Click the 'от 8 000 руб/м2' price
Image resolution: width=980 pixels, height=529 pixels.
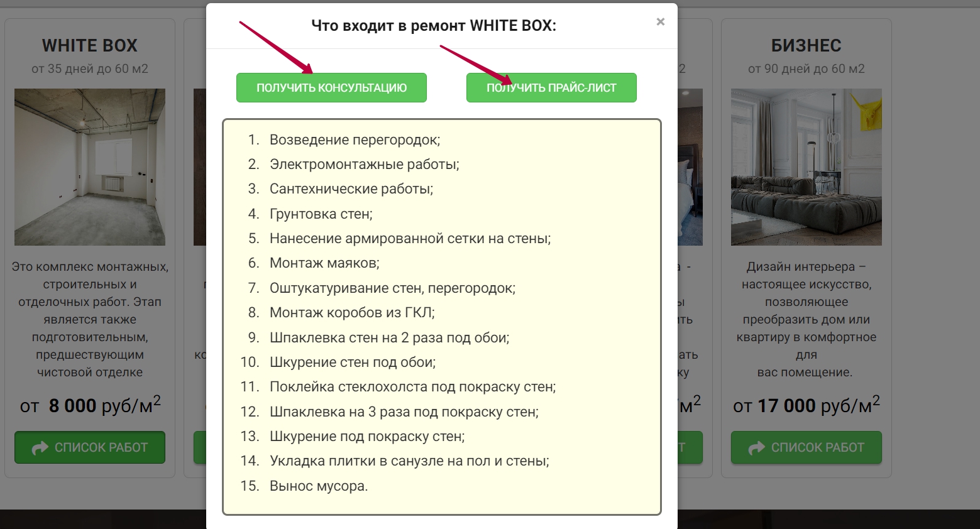[x=90, y=405]
